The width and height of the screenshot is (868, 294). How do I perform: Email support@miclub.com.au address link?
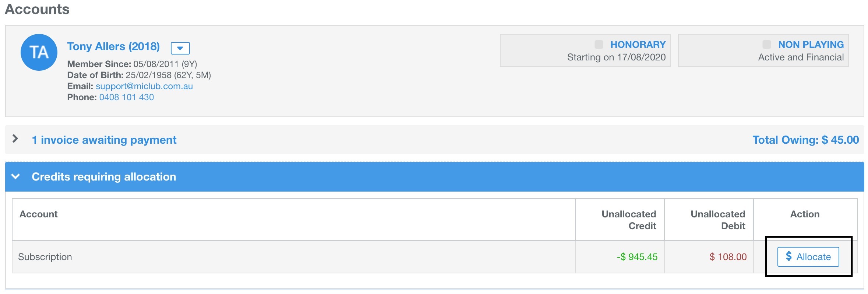coord(144,86)
